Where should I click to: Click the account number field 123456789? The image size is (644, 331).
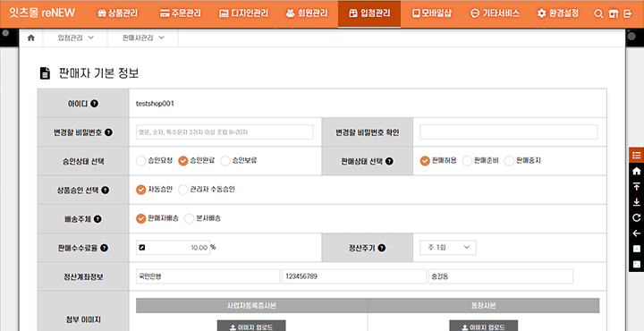click(x=354, y=276)
